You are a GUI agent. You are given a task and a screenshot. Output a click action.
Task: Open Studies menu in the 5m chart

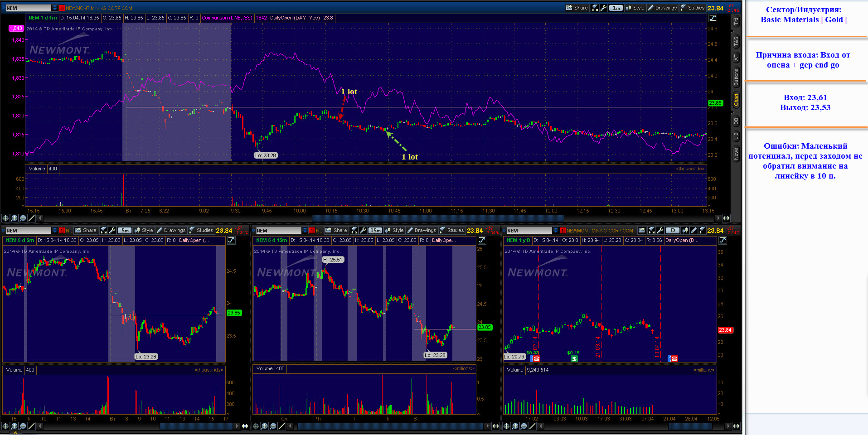pos(201,230)
